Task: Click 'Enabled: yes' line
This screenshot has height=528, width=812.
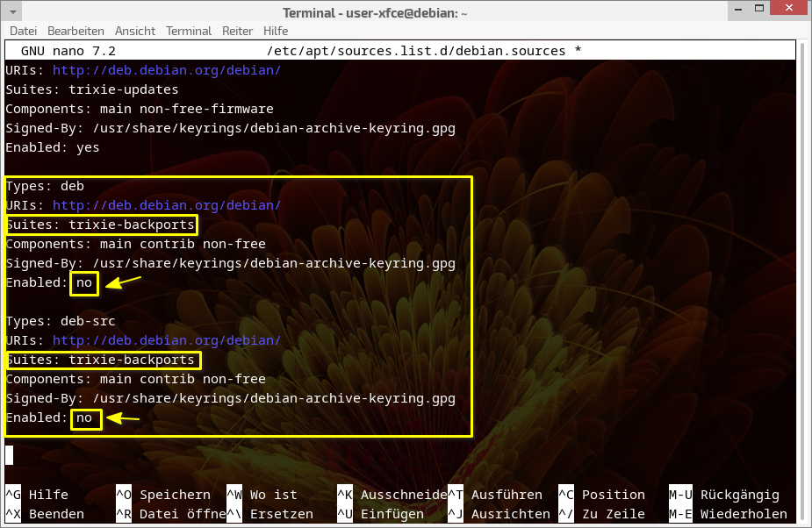Action: point(53,147)
